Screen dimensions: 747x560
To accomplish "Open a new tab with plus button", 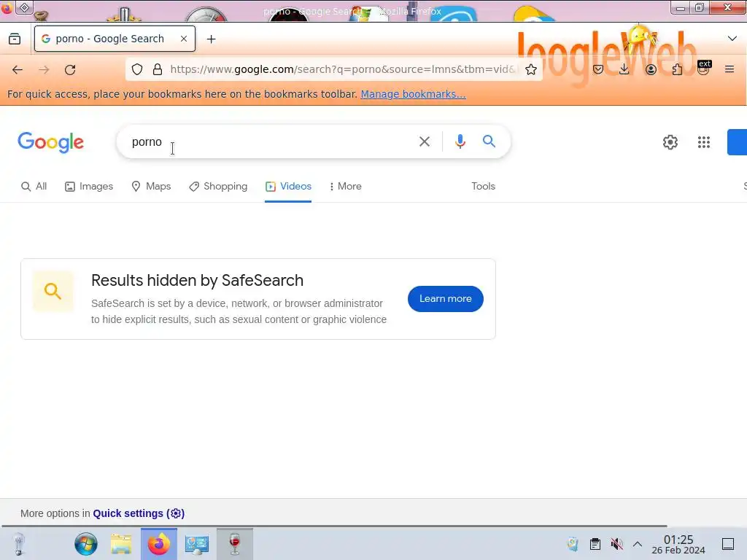I will [211, 39].
